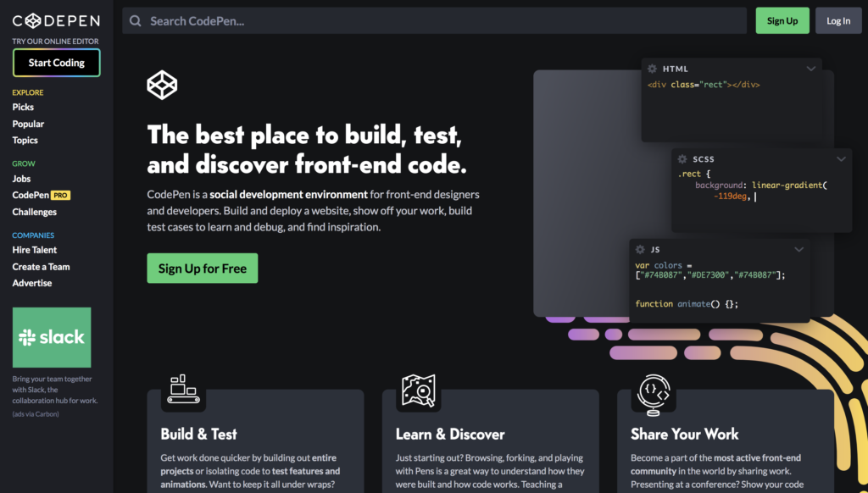Go to Challenges in sidebar
Image resolution: width=868 pixels, height=493 pixels.
click(x=35, y=212)
